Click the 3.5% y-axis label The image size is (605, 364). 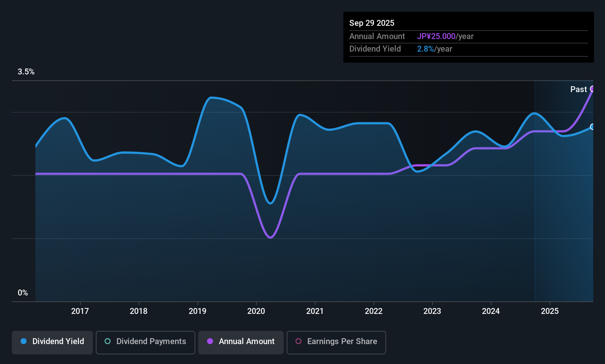[x=26, y=72]
